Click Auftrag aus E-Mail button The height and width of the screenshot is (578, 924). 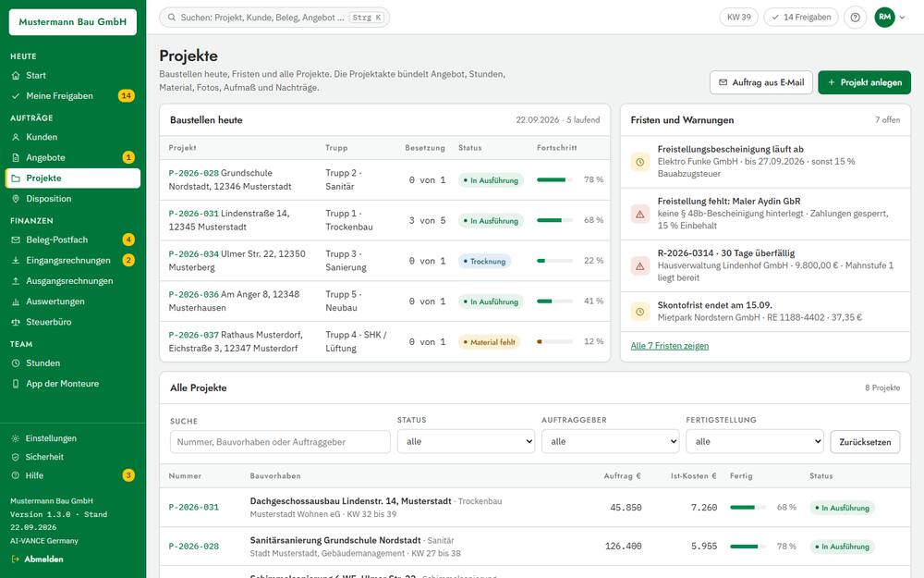(761, 82)
